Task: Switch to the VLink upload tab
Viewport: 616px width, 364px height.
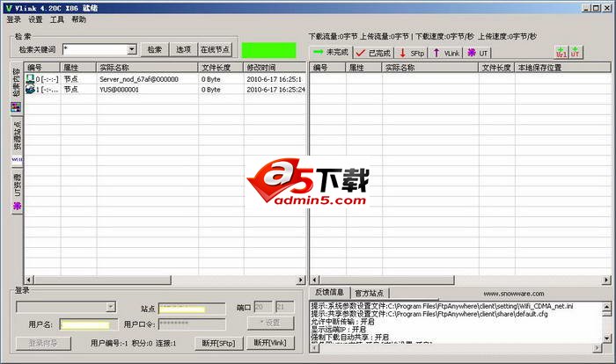Action: click(x=446, y=53)
